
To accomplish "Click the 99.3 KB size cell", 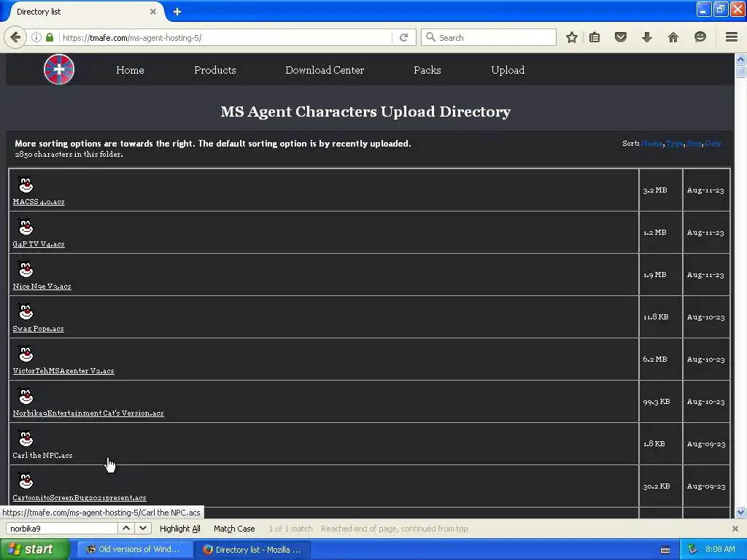I will 659,402.
